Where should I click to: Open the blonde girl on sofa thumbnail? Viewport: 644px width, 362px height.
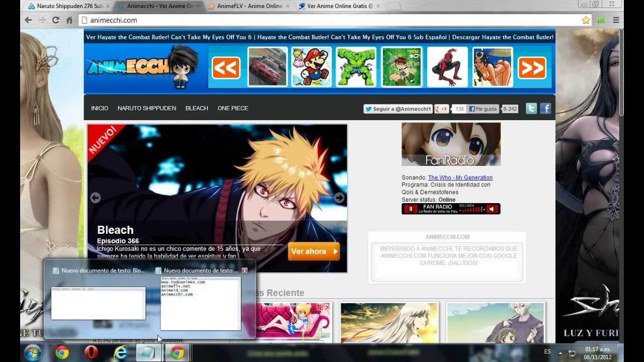click(x=293, y=322)
